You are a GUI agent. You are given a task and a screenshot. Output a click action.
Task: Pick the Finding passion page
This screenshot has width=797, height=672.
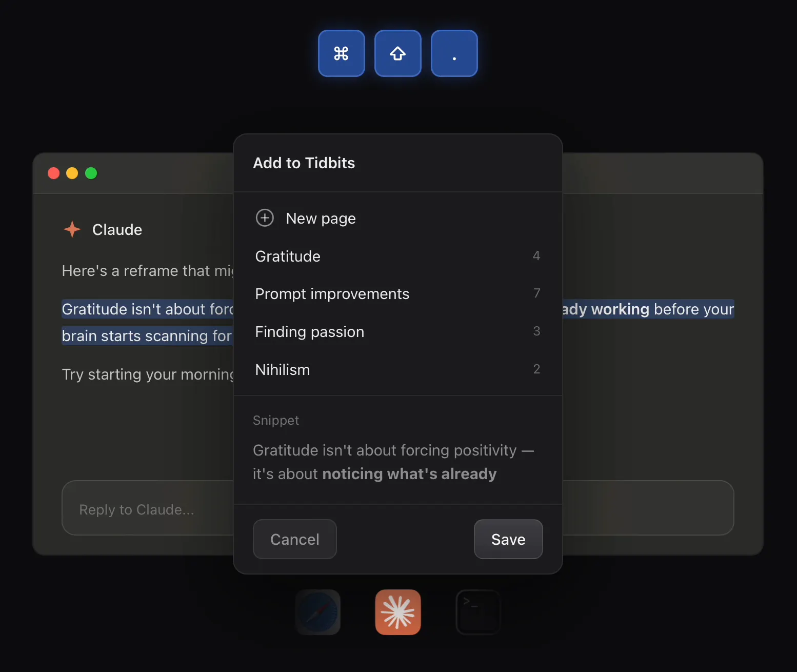click(398, 332)
